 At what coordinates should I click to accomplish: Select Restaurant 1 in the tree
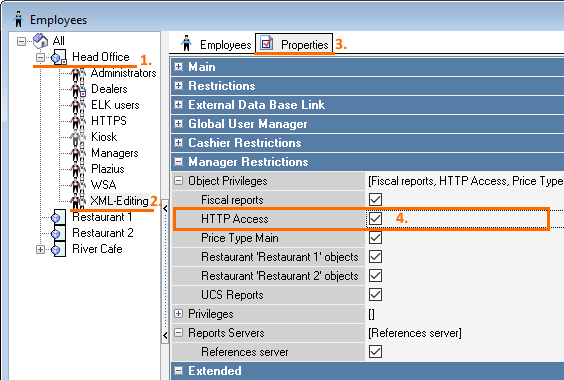tap(102, 217)
